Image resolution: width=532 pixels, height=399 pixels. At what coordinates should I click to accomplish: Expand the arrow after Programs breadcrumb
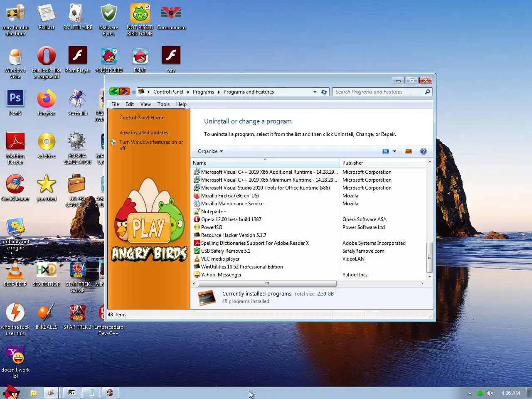219,92
